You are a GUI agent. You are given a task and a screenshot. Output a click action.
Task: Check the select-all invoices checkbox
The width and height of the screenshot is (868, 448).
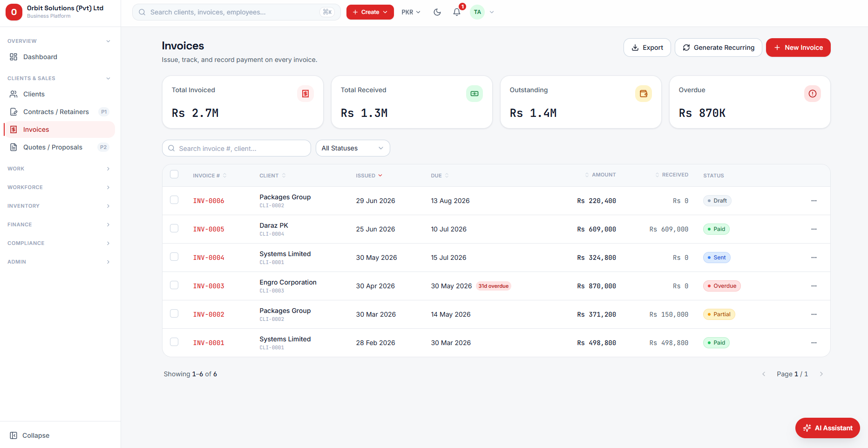click(x=174, y=174)
